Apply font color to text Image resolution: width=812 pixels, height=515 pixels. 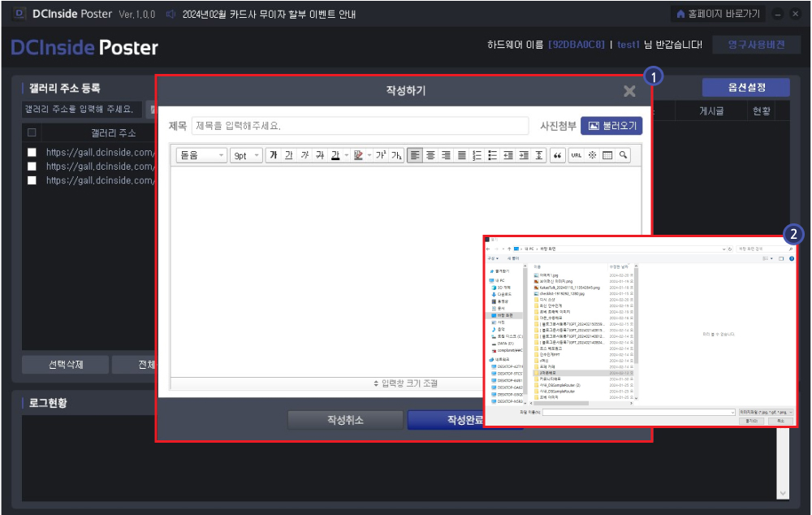pos(335,155)
